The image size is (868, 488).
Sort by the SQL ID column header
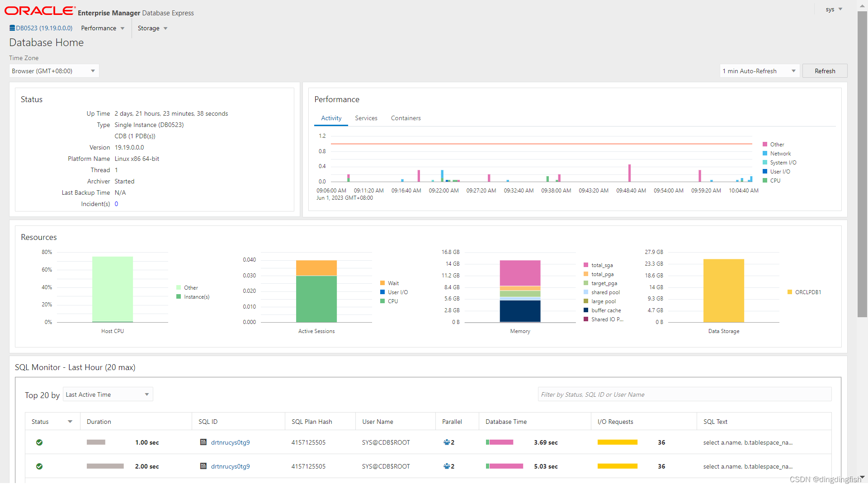[x=238, y=422]
